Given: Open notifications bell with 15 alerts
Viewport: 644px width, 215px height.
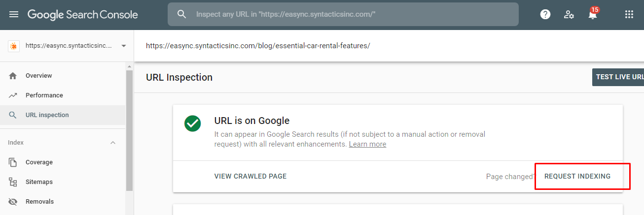Looking at the screenshot, I should pos(593,13).
